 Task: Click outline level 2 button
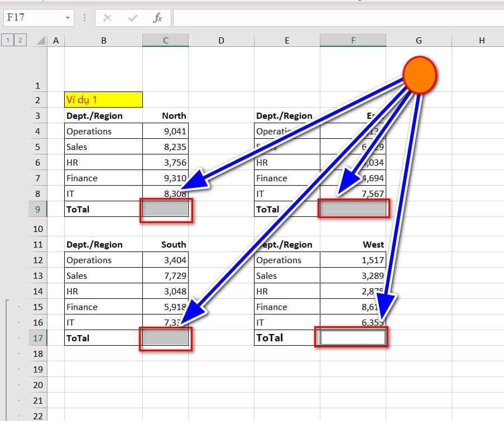coord(20,40)
